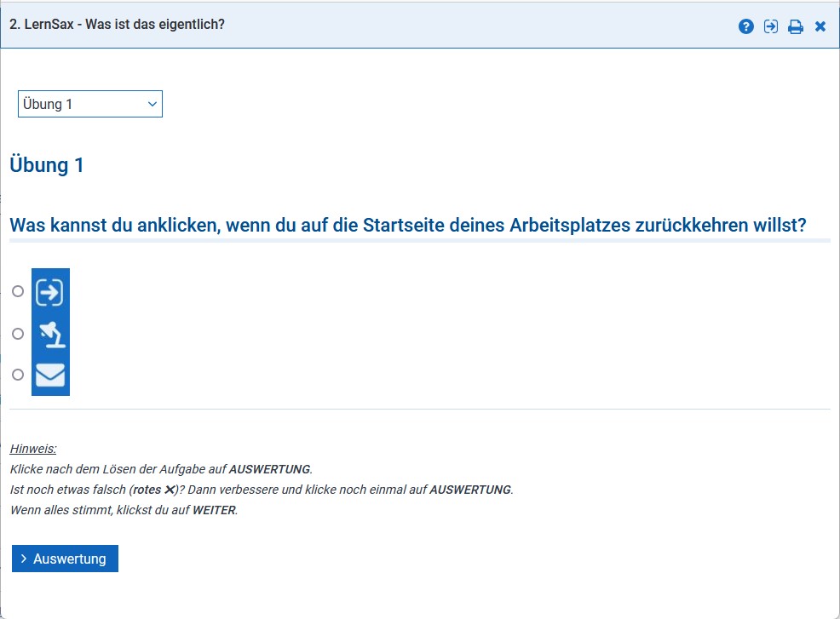The width and height of the screenshot is (840, 619).
Task: Click the dialog title '2. LernSax'
Action: click(117, 25)
